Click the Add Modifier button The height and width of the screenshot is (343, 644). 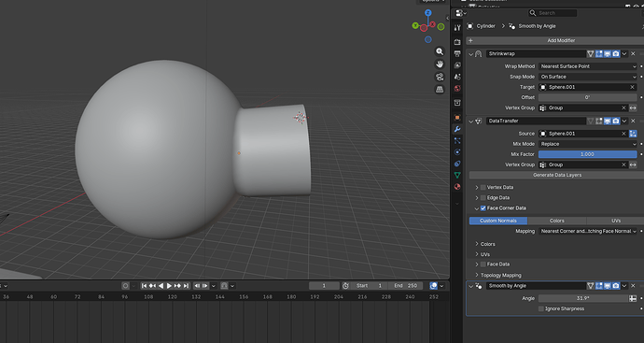(555, 40)
